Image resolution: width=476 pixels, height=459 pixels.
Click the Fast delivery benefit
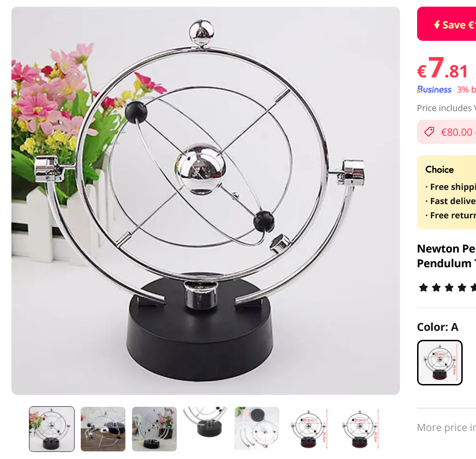450,201
